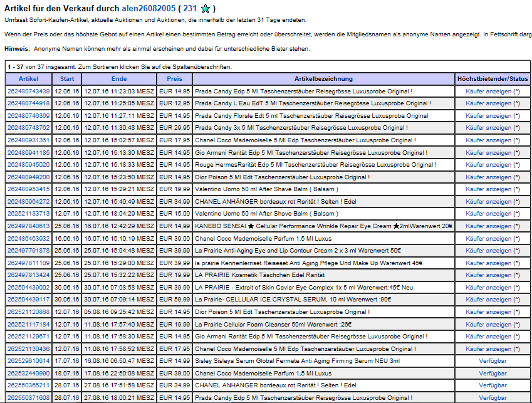Show buyer for Prada Candy L Eau row
532x403 pixels.
tap(488, 103)
